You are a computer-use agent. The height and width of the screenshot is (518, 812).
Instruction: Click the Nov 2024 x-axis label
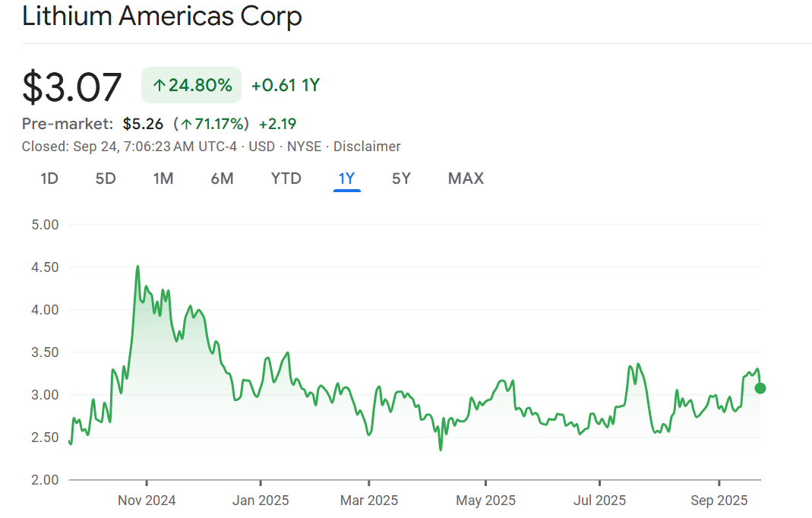pos(147,501)
